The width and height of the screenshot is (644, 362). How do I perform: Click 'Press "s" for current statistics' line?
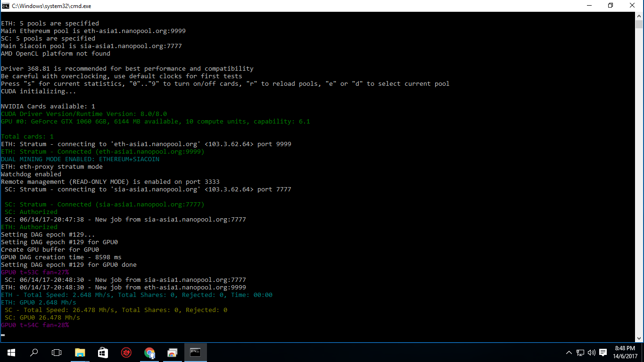tap(225, 84)
